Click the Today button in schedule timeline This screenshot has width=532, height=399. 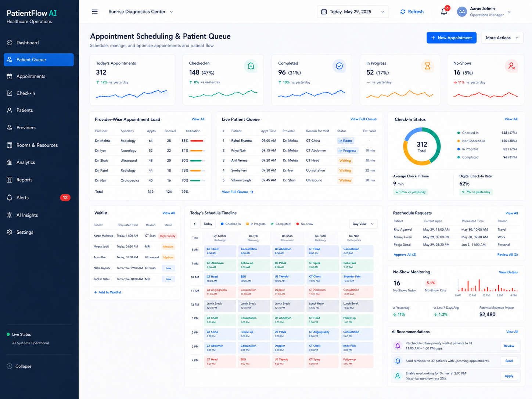(x=208, y=224)
